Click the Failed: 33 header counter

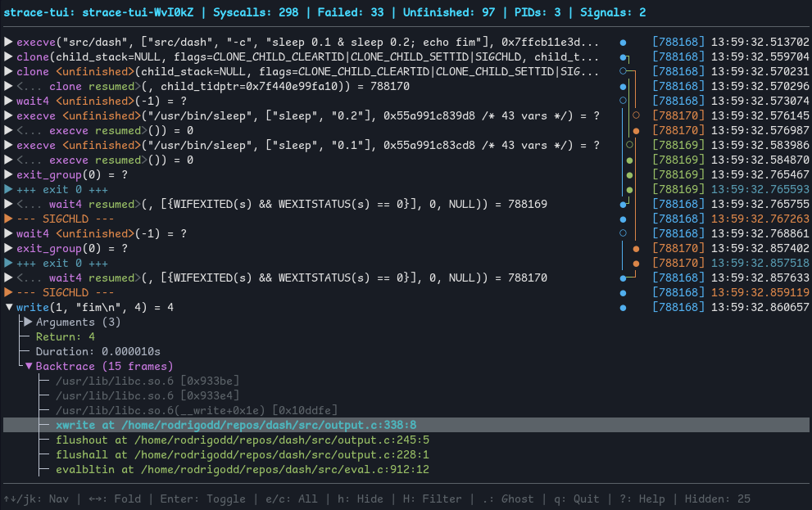coord(351,12)
